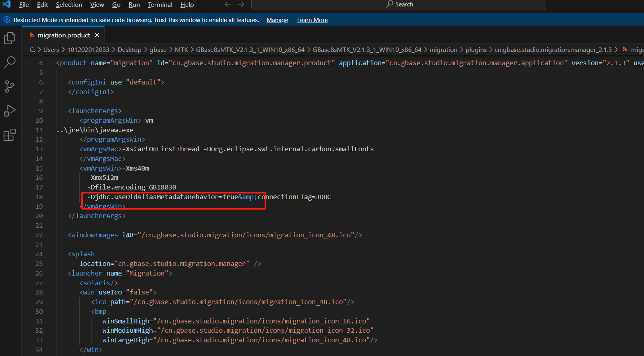Click the winLargeHigh attribute line
644x356 pixels.
(240, 340)
